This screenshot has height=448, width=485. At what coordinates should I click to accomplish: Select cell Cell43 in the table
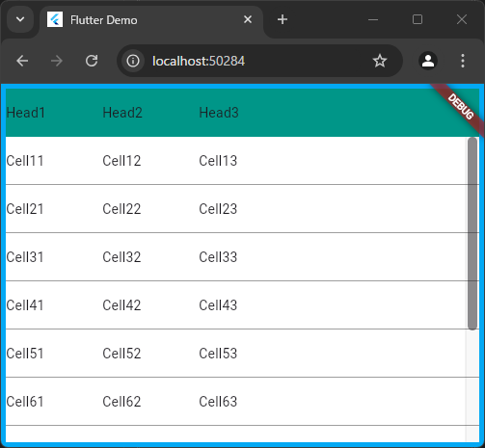coord(218,305)
